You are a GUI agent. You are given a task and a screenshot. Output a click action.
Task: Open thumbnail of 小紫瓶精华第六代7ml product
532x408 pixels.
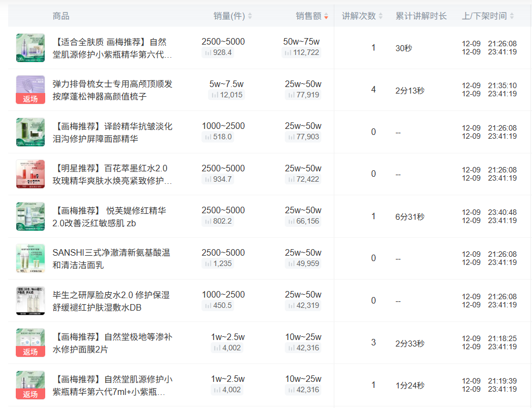tap(30, 385)
